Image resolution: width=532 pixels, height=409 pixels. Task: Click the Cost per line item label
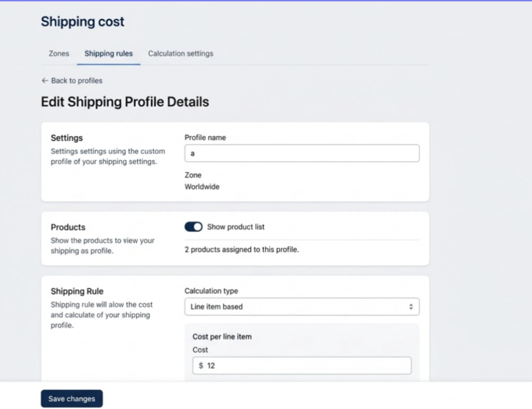pyautogui.click(x=222, y=337)
